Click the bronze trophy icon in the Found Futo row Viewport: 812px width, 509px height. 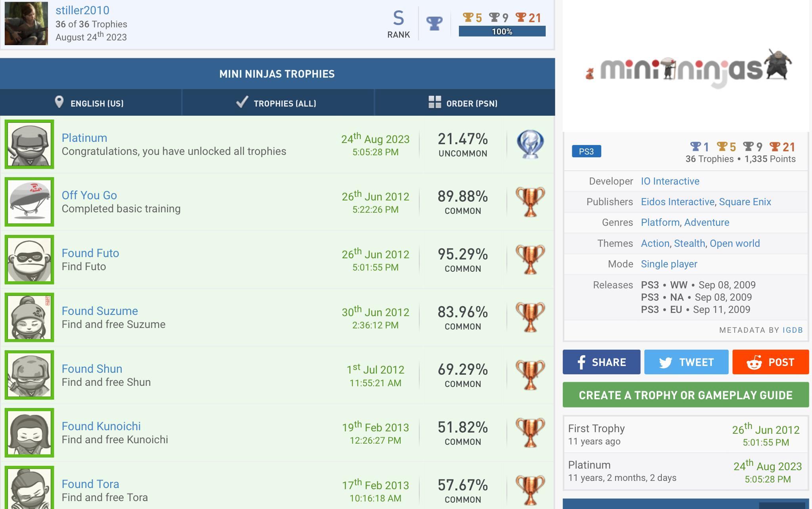point(530,260)
